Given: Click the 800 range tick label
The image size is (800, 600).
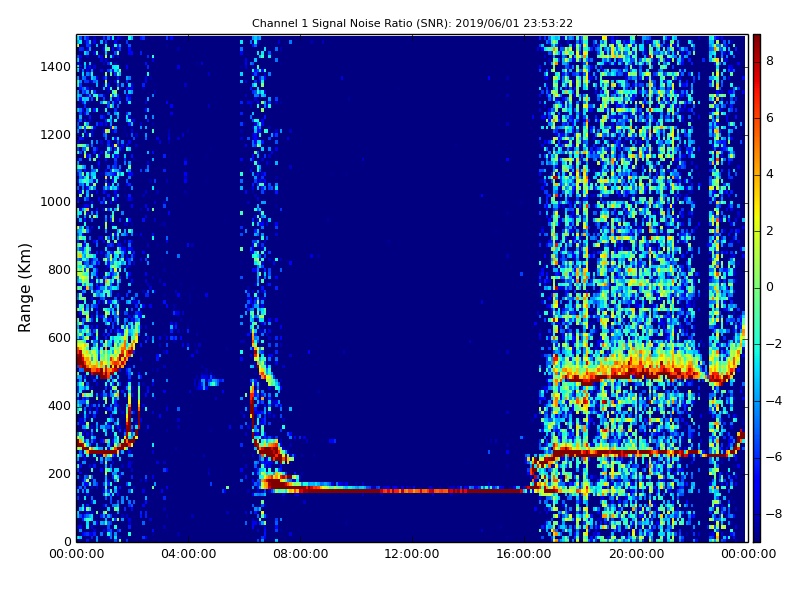Looking at the screenshot, I should pos(59,270).
